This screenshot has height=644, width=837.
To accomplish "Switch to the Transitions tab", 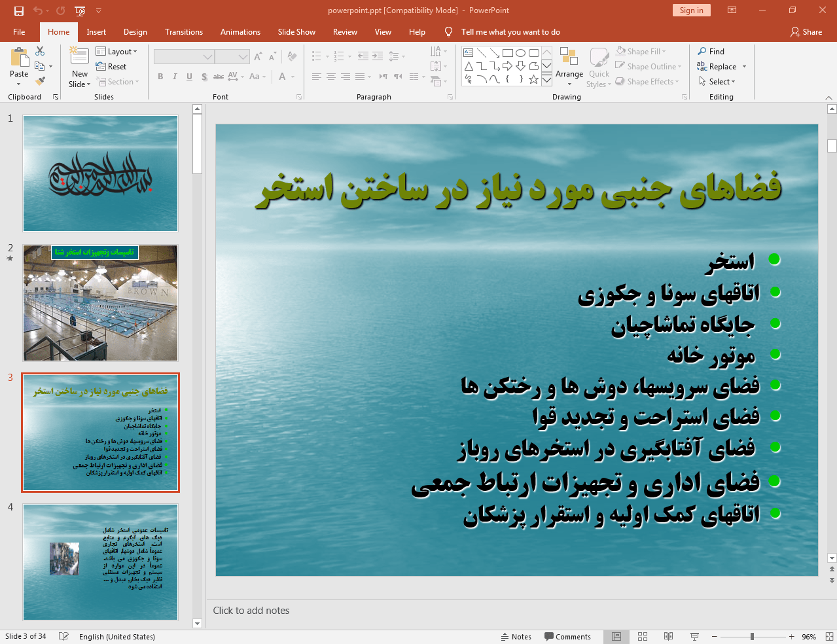I will pyautogui.click(x=183, y=31).
